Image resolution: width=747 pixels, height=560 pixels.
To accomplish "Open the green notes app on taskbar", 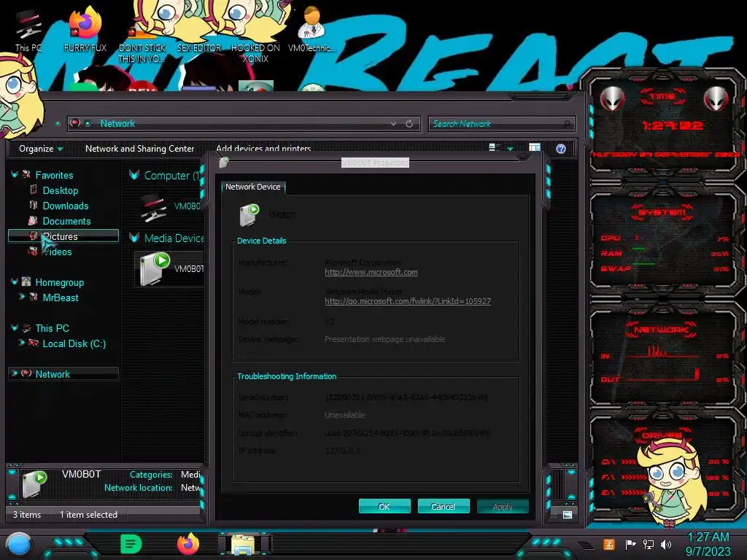I will 131,544.
